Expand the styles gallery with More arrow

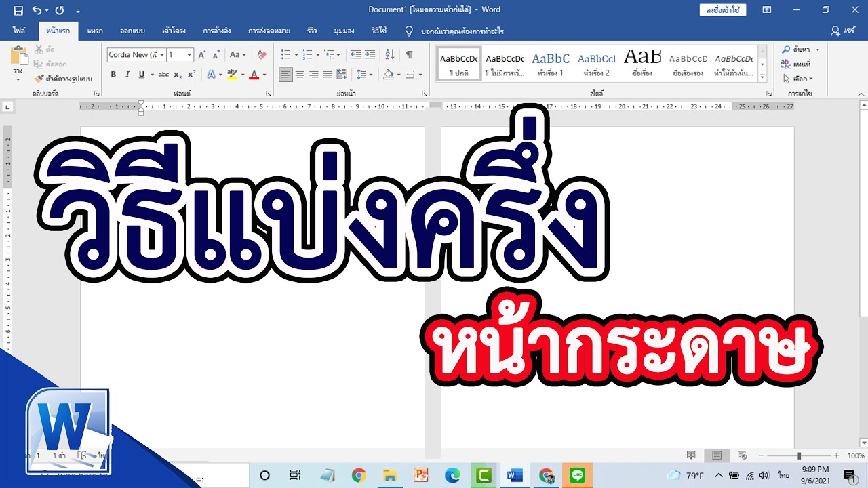click(762, 78)
